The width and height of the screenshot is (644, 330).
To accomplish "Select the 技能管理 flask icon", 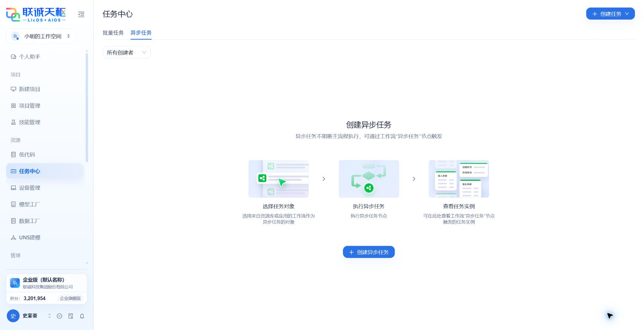I will 13,122.
